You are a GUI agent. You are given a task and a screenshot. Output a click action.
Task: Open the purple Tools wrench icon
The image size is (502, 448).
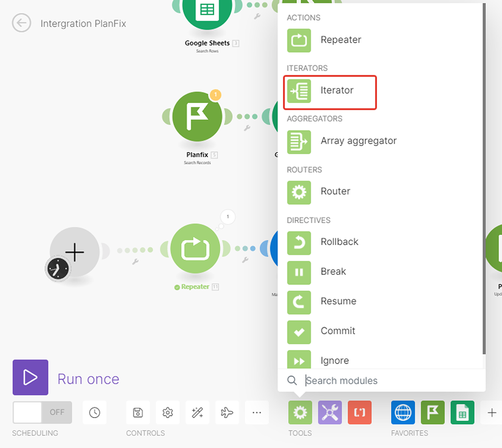coord(330,413)
